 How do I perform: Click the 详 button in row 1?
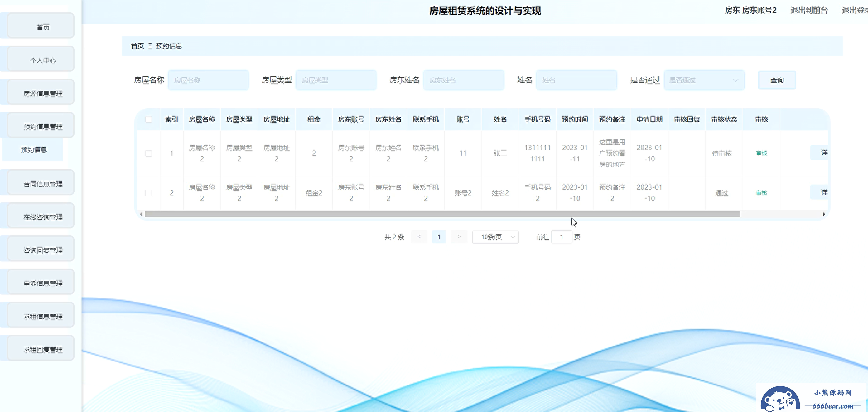click(820, 153)
